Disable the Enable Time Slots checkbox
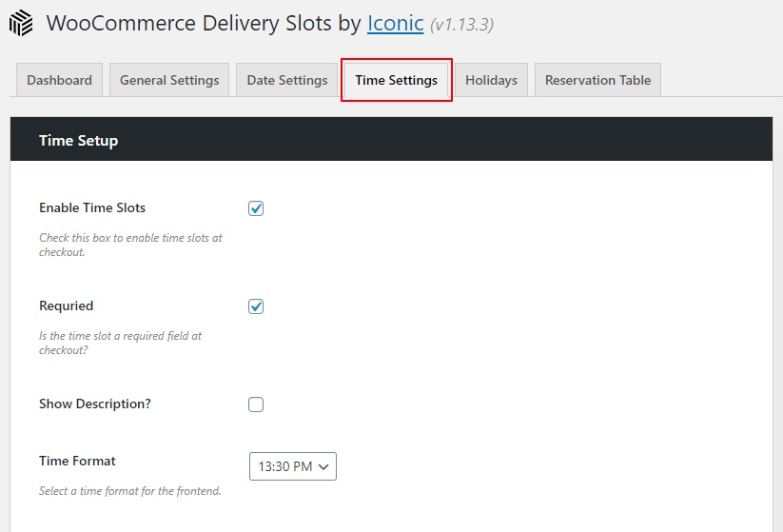The width and height of the screenshot is (783, 532). [256, 208]
